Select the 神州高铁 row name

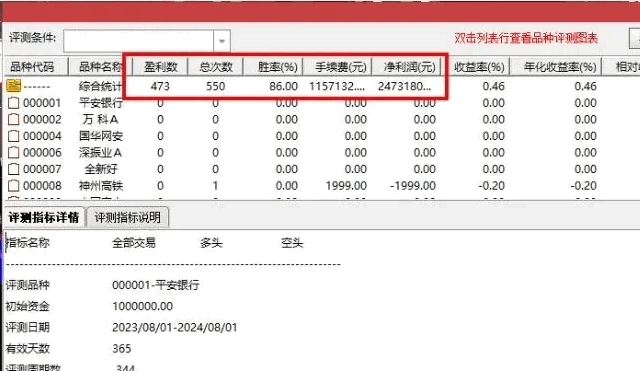tap(100, 186)
